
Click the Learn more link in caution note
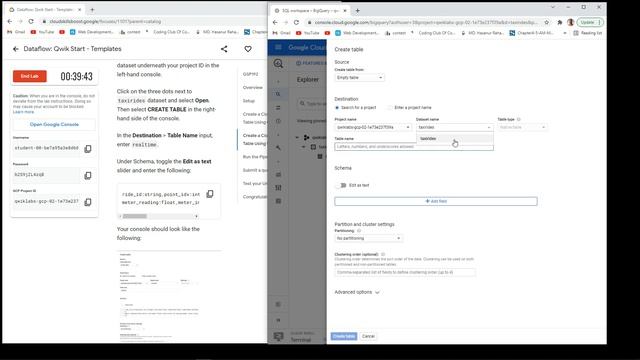pyautogui.click(x=23, y=112)
